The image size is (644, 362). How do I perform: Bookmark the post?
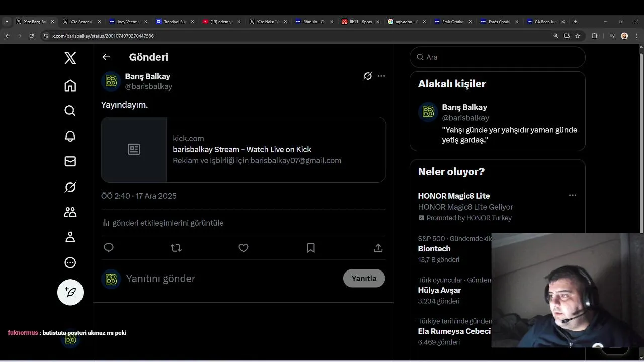coord(311,248)
